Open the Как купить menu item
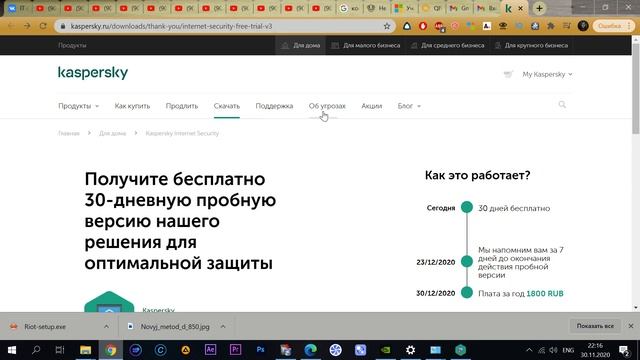The width and height of the screenshot is (640, 360). (x=132, y=106)
